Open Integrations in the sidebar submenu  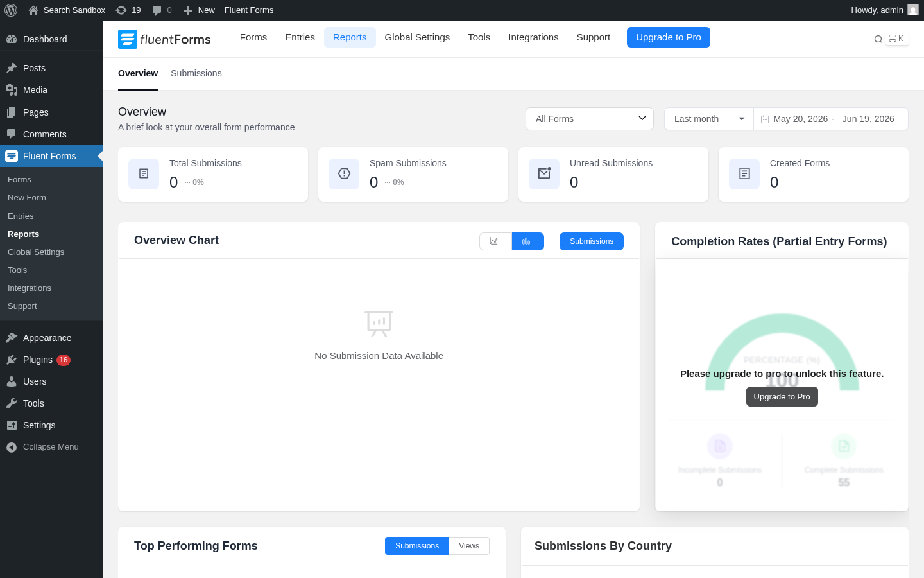pos(30,288)
